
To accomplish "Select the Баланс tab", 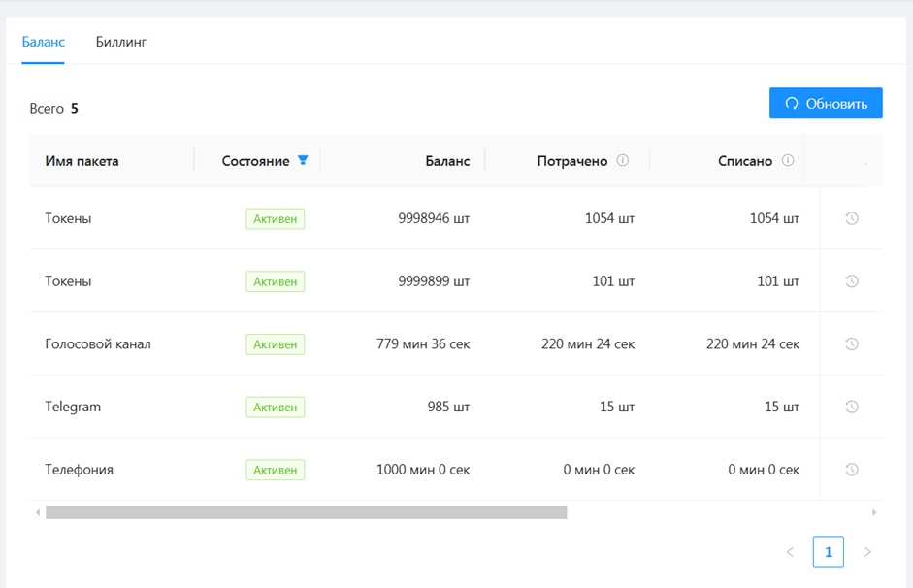I will (44, 42).
